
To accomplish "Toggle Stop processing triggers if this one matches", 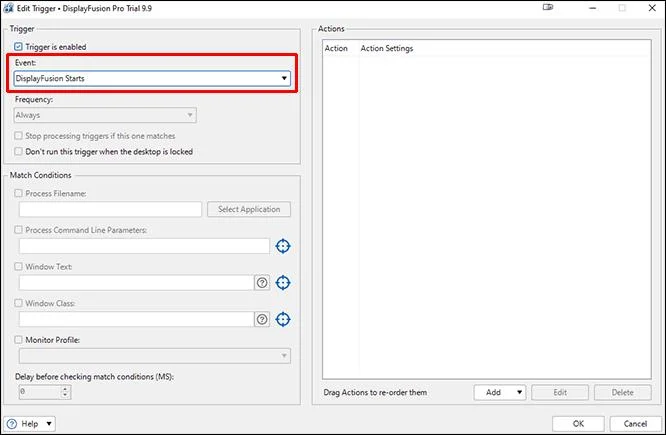I will [x=18, y=136].
